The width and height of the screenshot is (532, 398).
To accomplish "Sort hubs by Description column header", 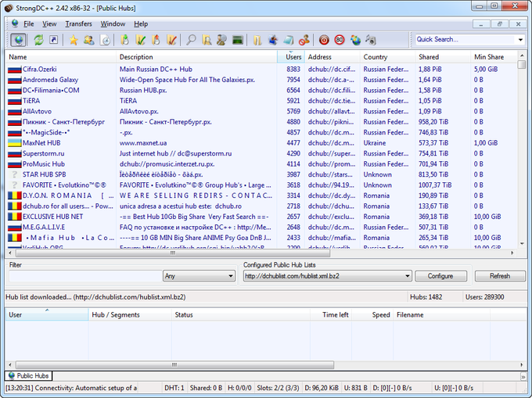I will (x=197, y=57).
